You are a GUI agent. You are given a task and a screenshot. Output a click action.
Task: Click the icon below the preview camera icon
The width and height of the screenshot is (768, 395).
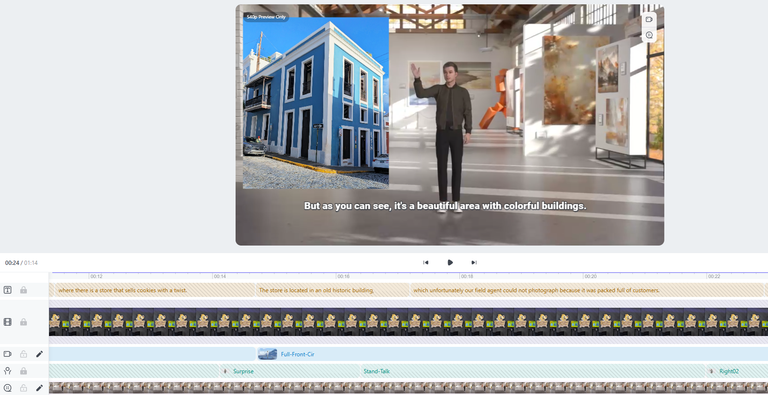pos(649,35)
